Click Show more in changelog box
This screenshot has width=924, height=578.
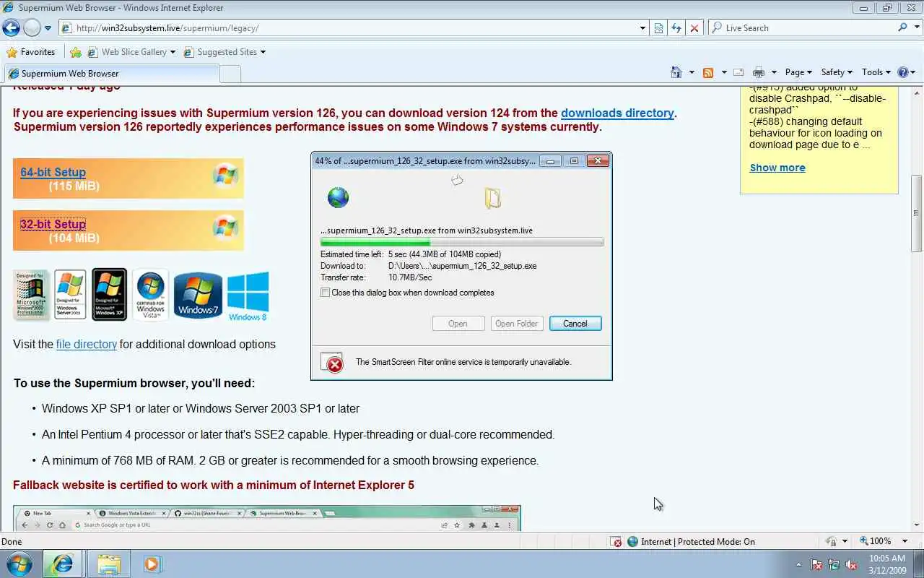point(777,168)
